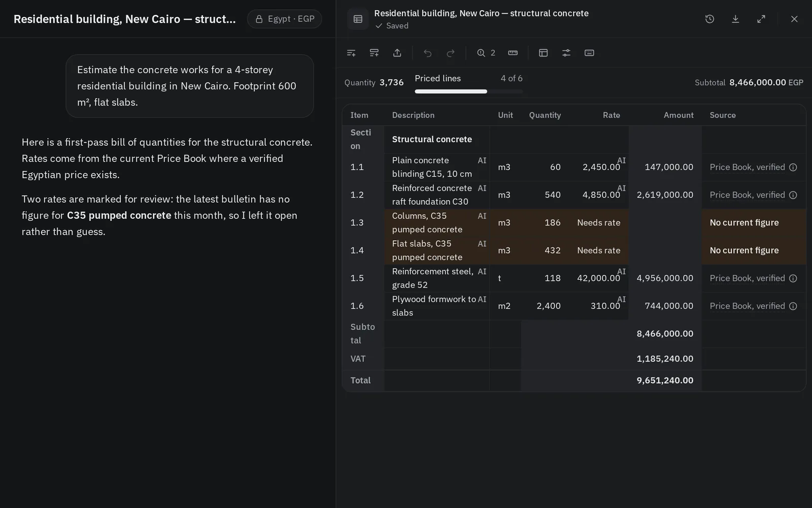
Task: Click the Priced lines progress bar
Action: point(468,91)
